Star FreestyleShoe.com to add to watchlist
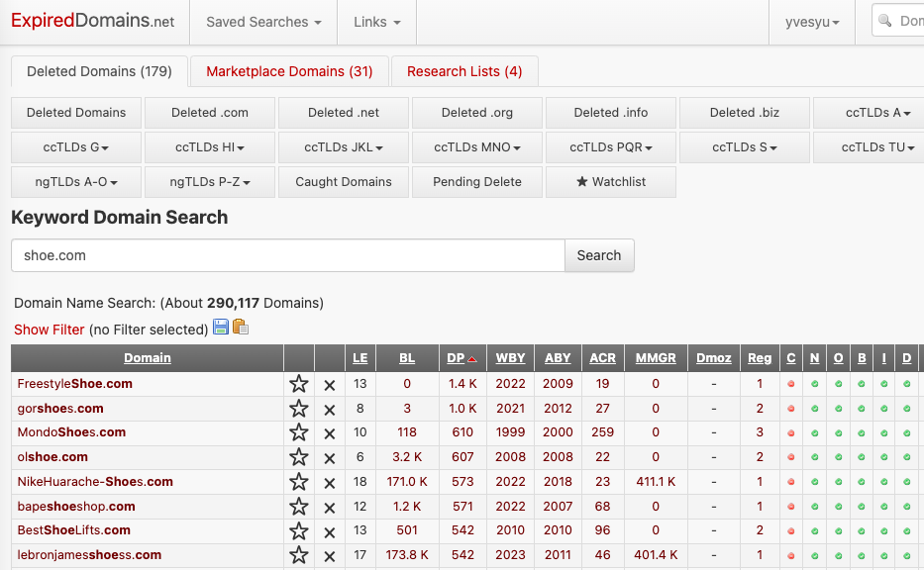 click(299, 384)
